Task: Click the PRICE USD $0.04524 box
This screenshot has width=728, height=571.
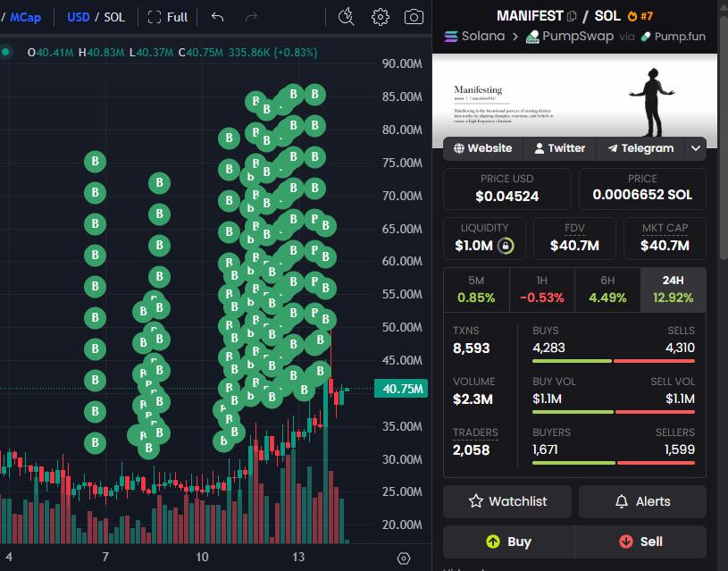Action: 507,189
